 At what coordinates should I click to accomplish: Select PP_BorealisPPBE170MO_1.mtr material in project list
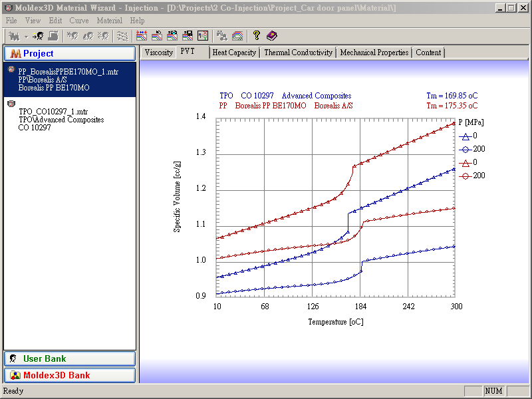pos(70,79)
